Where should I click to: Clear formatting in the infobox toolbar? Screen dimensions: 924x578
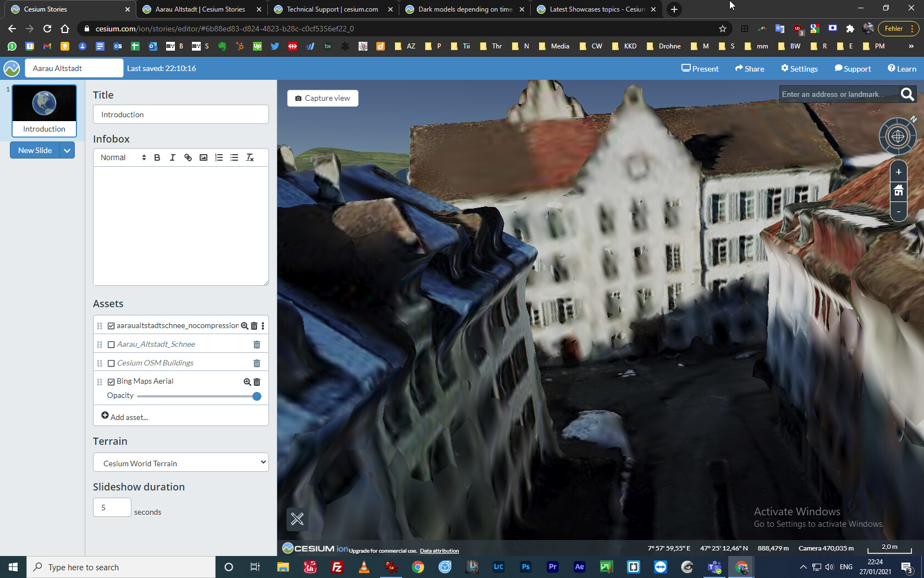(x=250, y=157)
